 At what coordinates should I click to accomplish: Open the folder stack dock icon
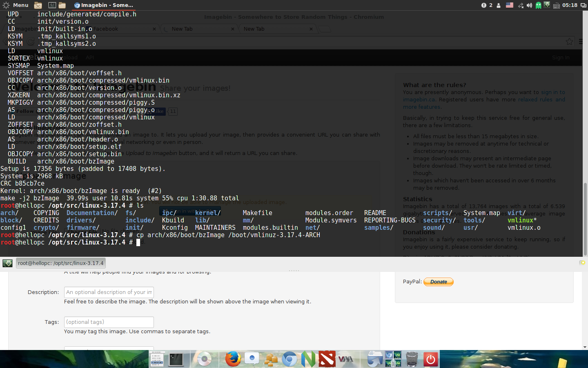click(374, 359)
